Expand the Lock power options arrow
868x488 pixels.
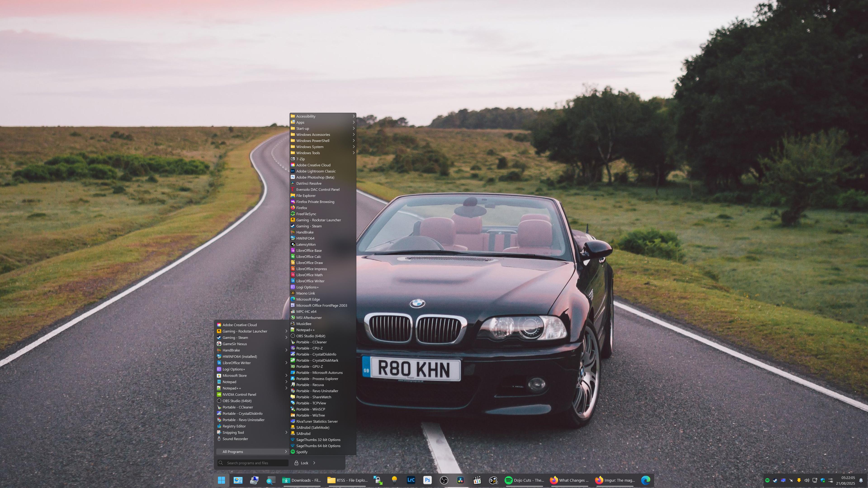point(314,463)
